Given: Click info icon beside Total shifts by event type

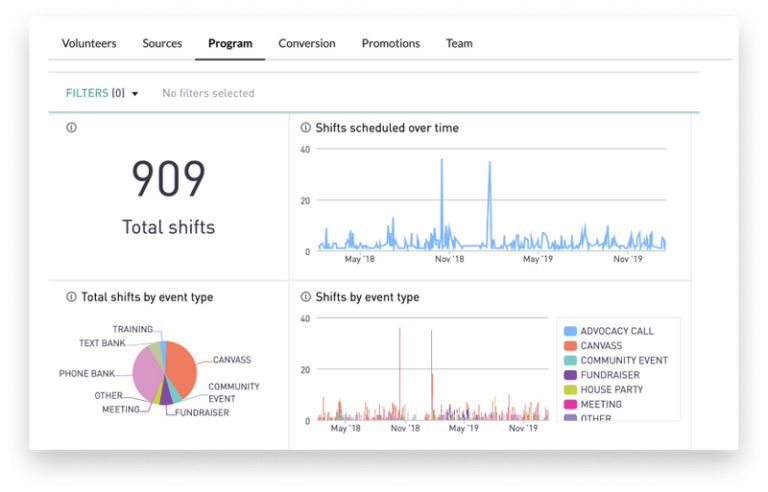Looking at the screenshot, I should pos(71,297).
